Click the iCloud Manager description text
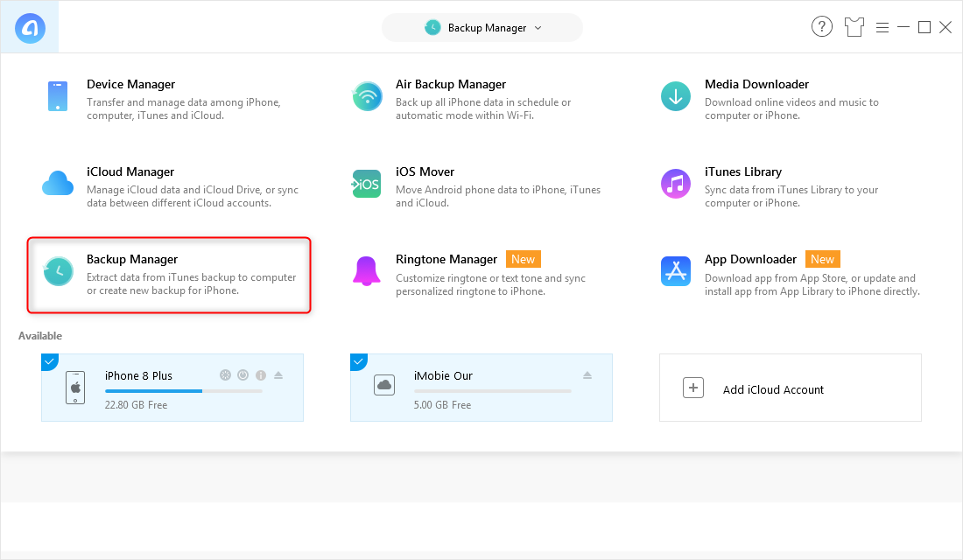 click(x=193, y=197)
